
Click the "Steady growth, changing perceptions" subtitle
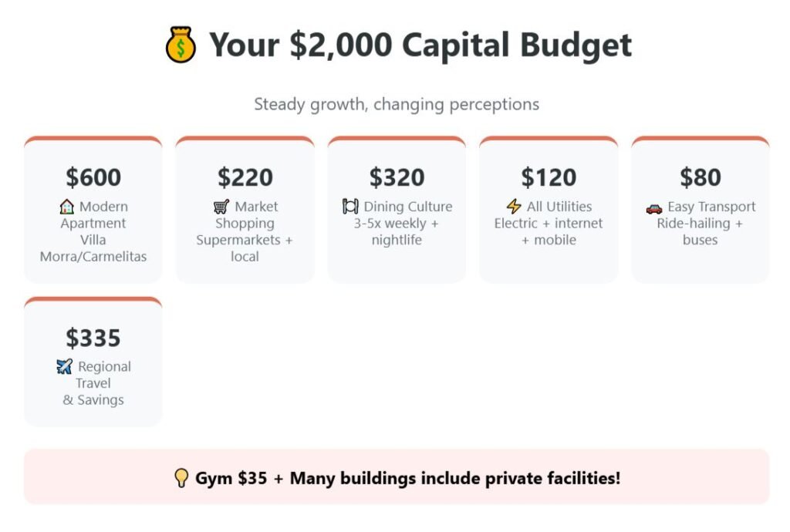(397, 104)
